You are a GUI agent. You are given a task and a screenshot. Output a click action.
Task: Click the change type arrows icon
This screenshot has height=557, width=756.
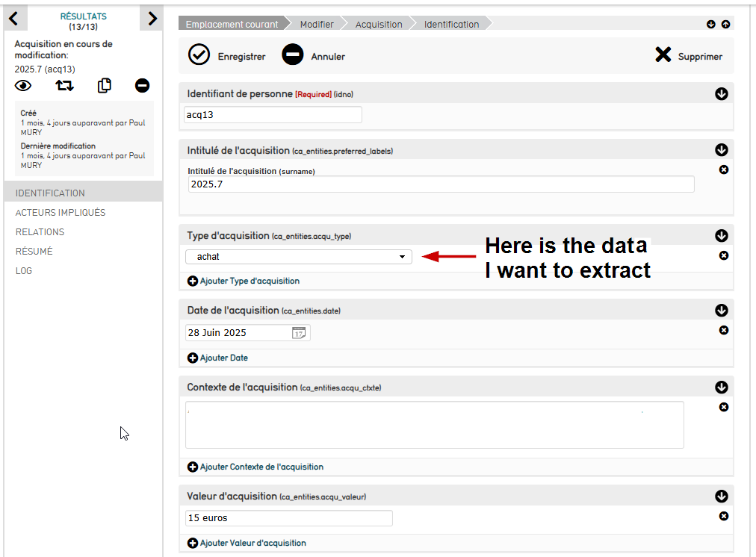point(64,86)
